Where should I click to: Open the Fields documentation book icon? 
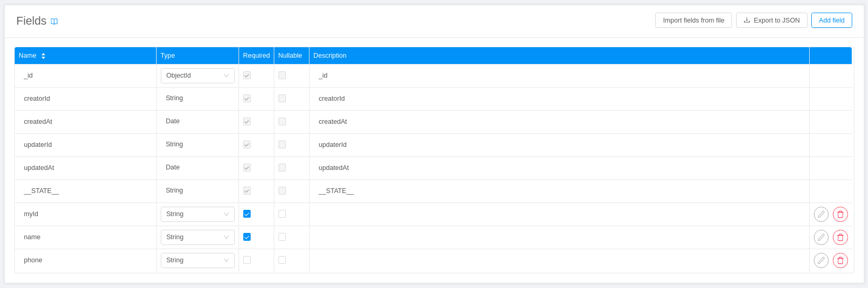pyautogui.click(x=54, y=22)
